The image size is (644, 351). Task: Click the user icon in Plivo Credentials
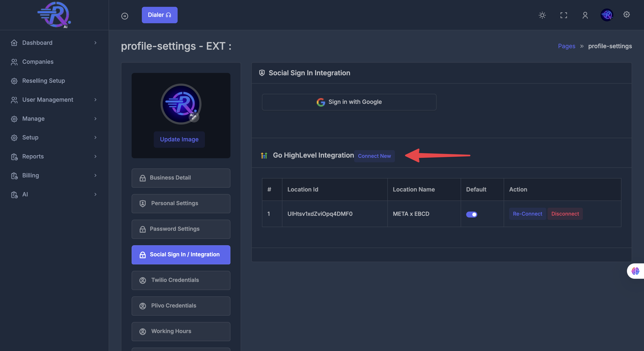[x=142, y=306]
